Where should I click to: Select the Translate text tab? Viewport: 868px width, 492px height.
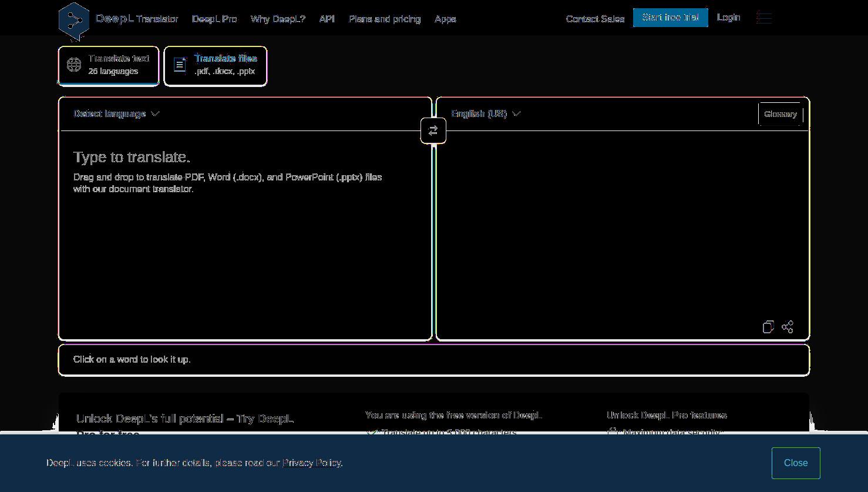tap(109, 65)
